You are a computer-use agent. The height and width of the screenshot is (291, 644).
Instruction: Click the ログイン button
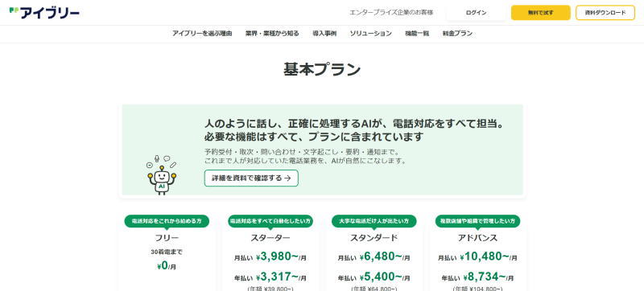[x=476, y=13]
